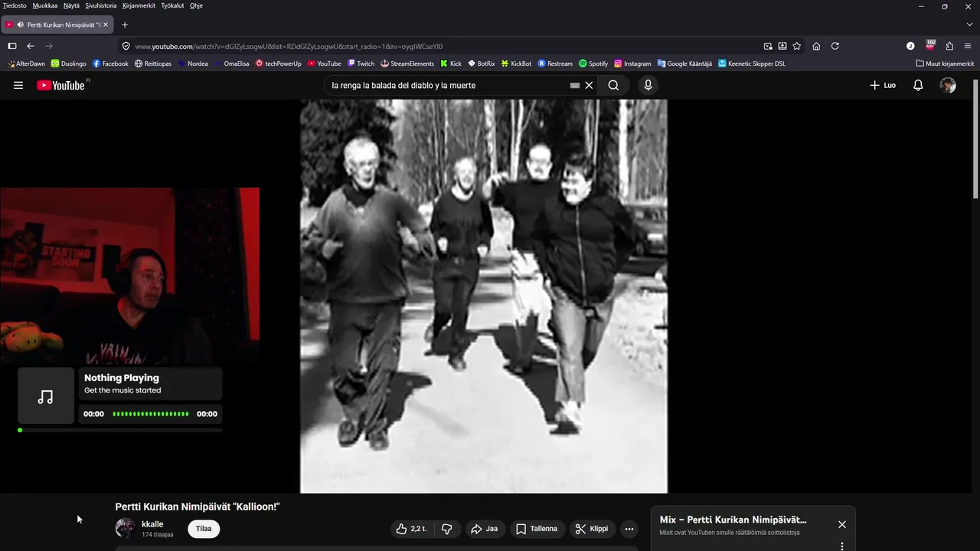
Task: Select the Pertti Kurikan Nimipäivät browser tab
Action: pyautogui.click(x=58, y=24)
